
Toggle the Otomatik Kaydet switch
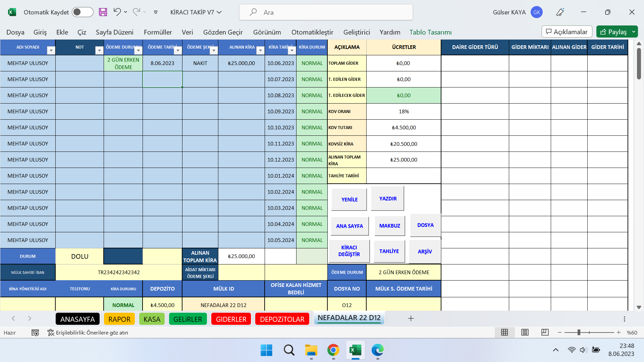tap(83, 12)
